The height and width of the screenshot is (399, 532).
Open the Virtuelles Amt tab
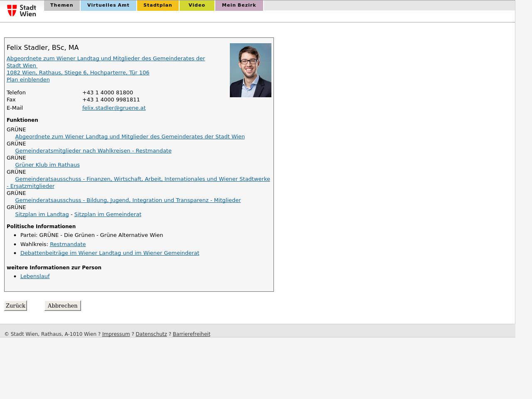click(x=108, y=5)
